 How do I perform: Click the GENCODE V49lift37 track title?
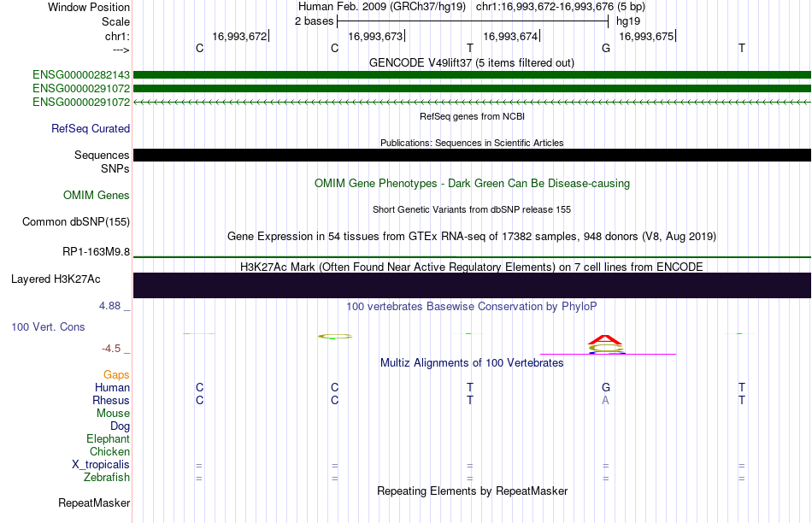(471, 62)
